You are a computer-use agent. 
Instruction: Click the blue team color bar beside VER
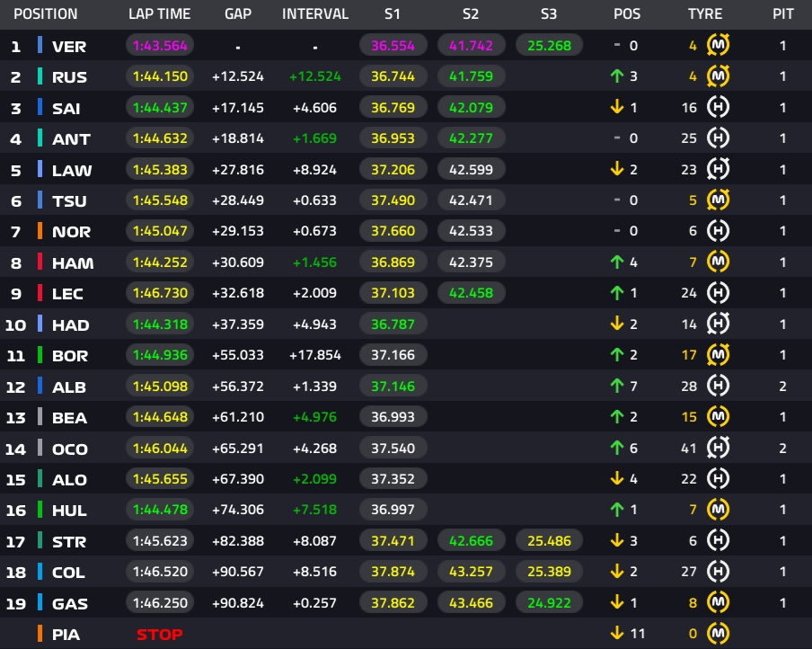pyautogui.click(x=40, y=45)
